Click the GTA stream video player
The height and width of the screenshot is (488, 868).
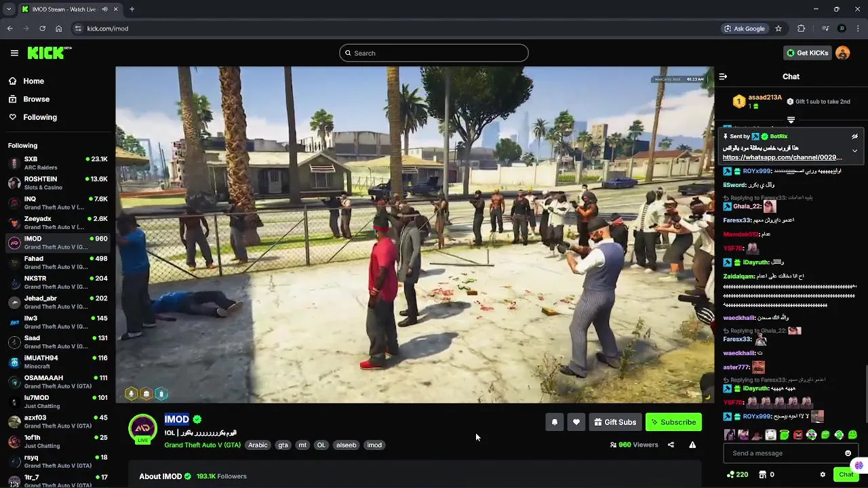414,235
